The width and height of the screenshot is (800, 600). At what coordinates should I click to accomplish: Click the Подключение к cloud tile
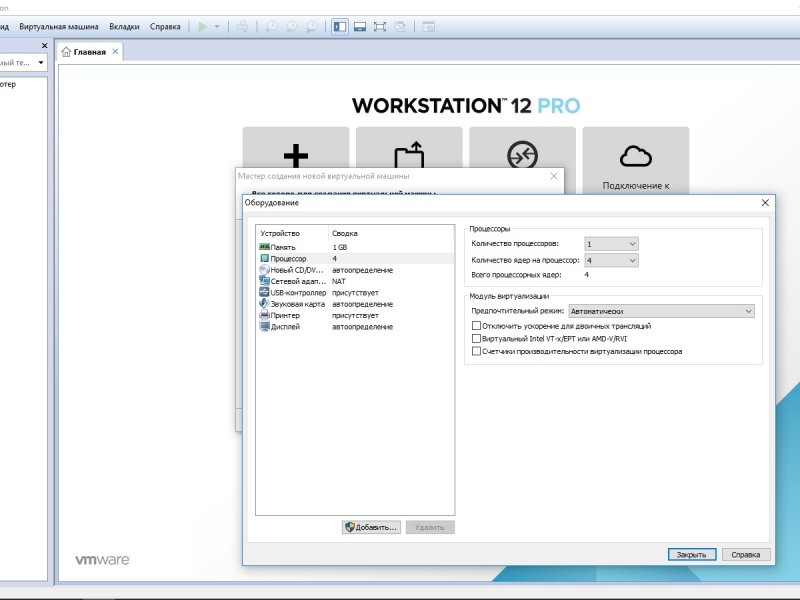pos(636,161)
